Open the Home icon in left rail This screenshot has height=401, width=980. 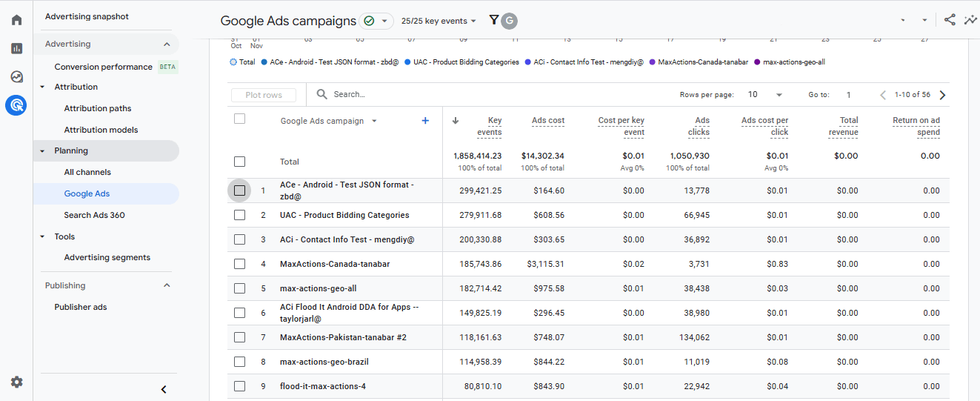coord(16,20)
